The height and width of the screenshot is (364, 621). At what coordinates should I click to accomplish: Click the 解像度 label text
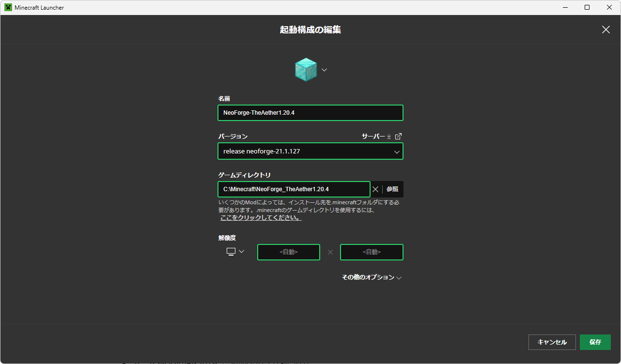(x=227, y=238)
